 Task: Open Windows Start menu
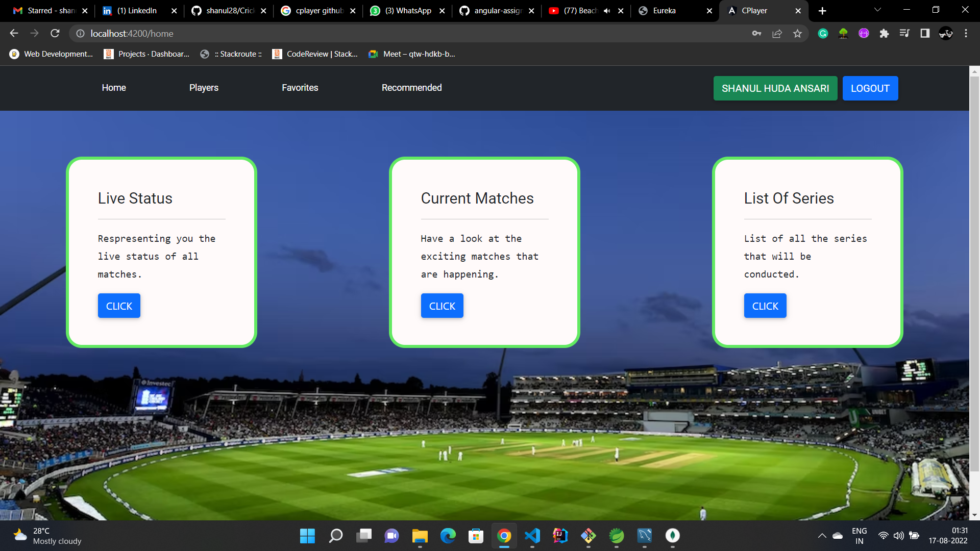307,536
